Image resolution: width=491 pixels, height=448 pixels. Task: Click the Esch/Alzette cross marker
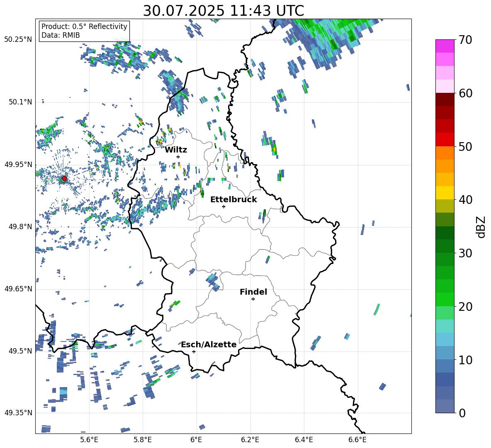194,351
